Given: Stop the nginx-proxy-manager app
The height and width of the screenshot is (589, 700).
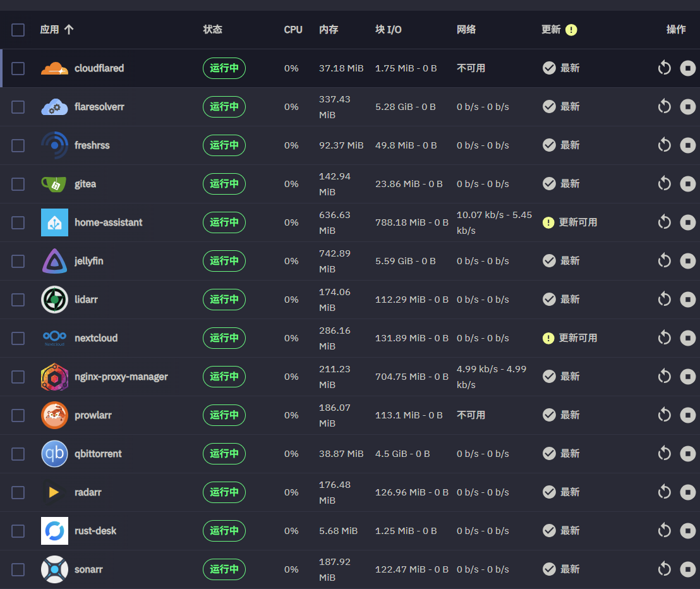Looking at the screenshot, I should pyautogui.click(x=687, y=377).
